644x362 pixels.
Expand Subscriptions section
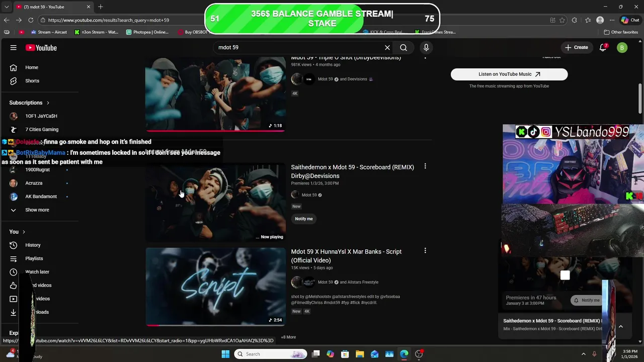pyautogui.click(x=29, y=103)
